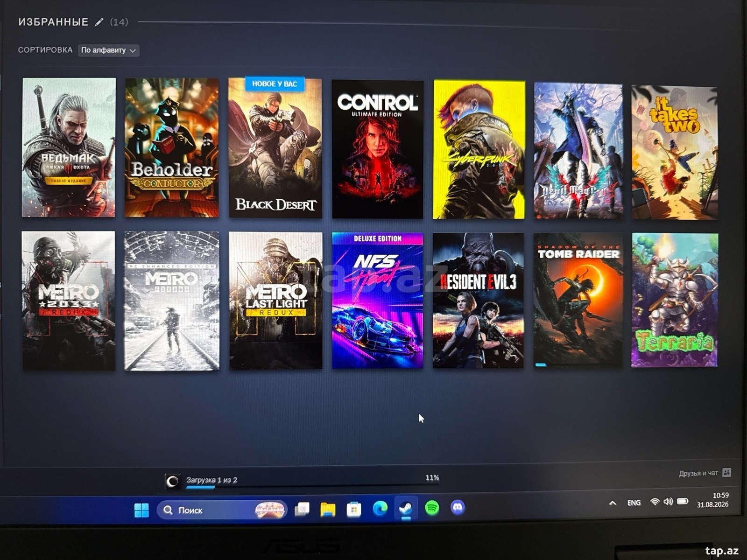Click the pencil icon next to ИЗБРАННЫЕ
The width and height of the screenshot is (747, 560).
coord(99,22)
